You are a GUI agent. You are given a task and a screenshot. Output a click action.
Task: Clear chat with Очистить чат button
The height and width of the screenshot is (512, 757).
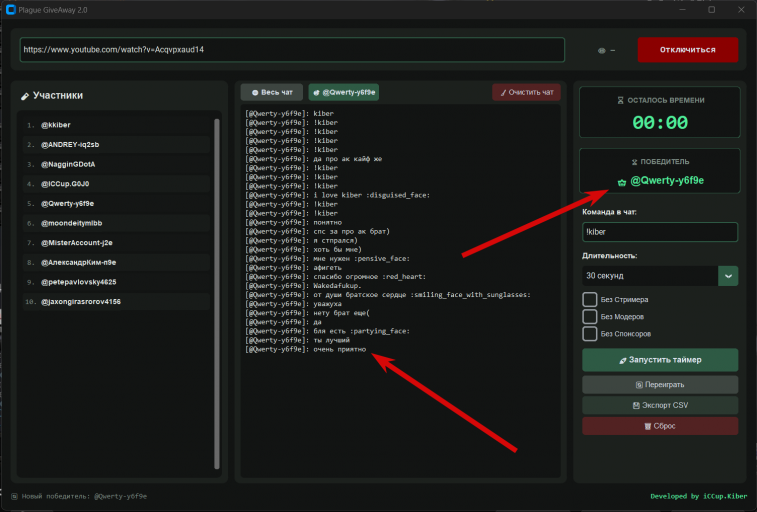[x=526, y=92]
